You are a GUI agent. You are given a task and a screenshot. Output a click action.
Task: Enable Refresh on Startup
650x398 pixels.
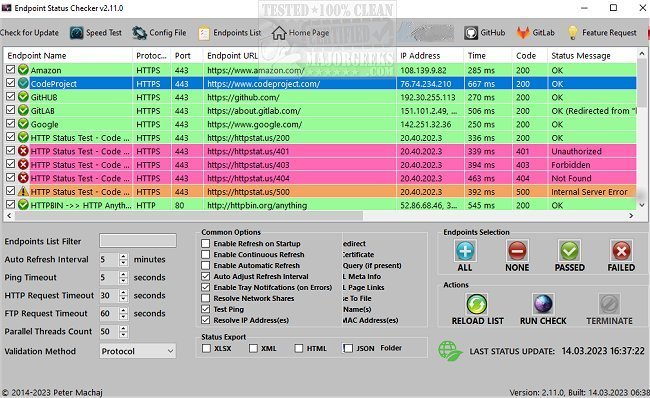(x=206, y=243)
